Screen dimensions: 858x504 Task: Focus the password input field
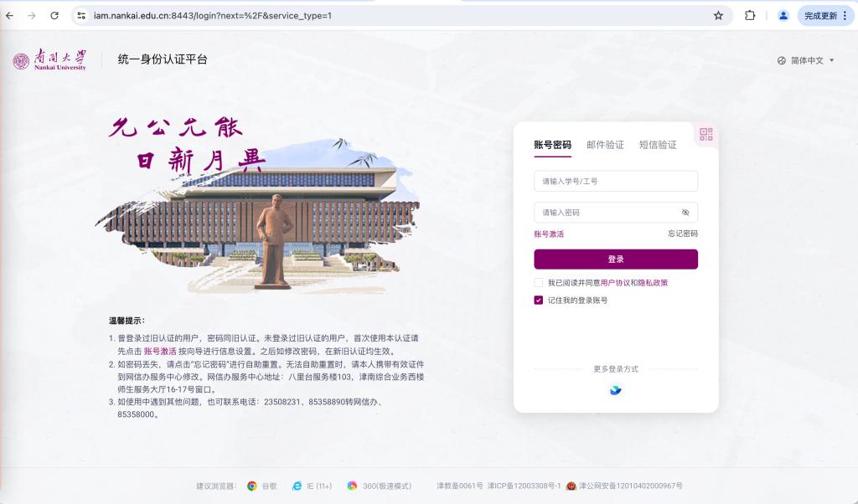(x=616, y=212)
